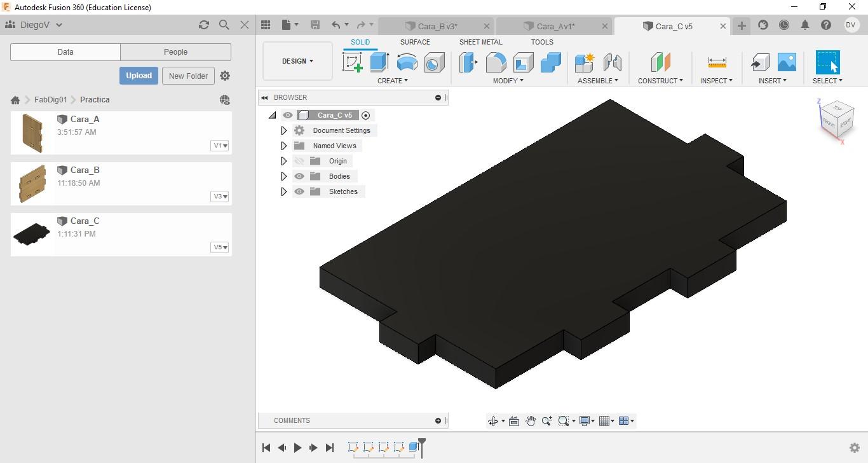Open the Help question mark icon
The image size is (868, 463).
click(826, 25)
